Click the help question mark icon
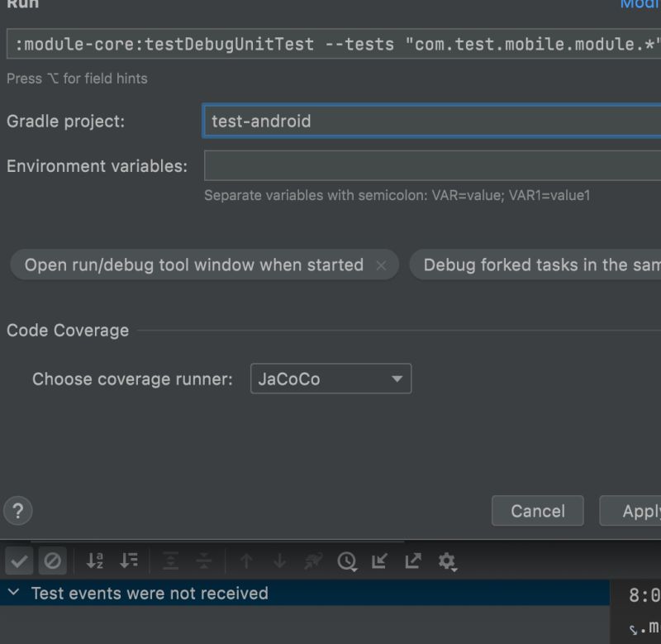The image size is (661, 644). click(x=17, y=511)
